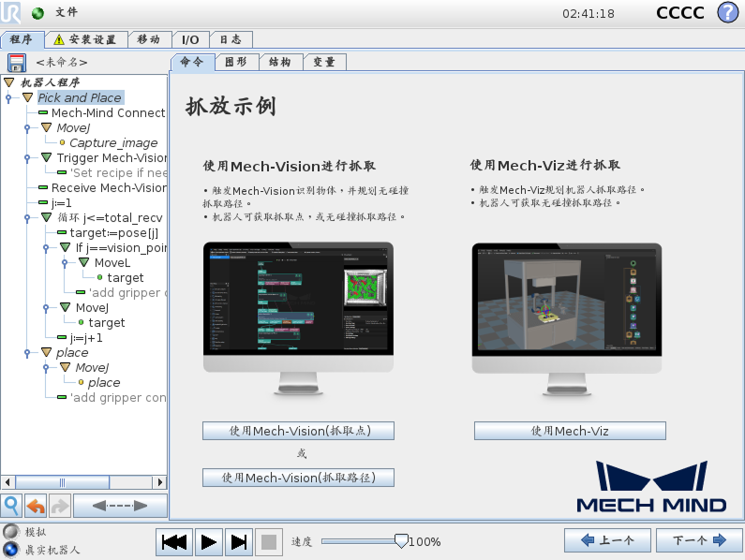Click the Mech-Vision software monitor thumbnail

pos(298,318)
